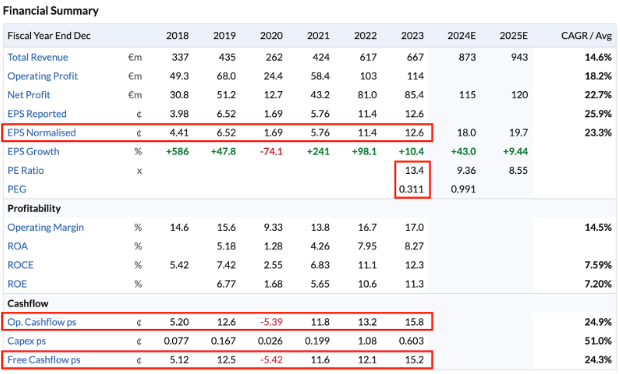Select the 2020 Operating Margin value 9.33
620x374 pixels.
point(273,227)
